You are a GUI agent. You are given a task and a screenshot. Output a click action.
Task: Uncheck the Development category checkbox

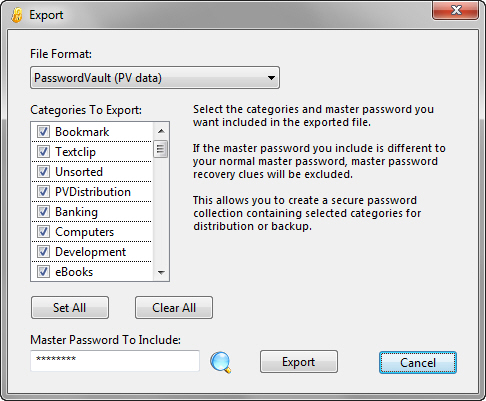click(x=43, y=252)
